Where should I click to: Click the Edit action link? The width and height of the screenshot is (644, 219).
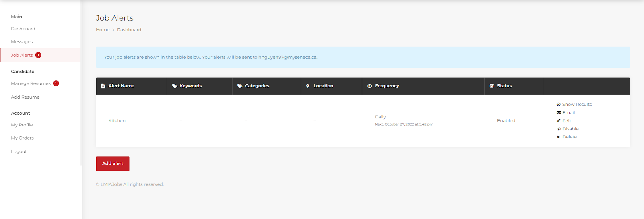point(567,121)
